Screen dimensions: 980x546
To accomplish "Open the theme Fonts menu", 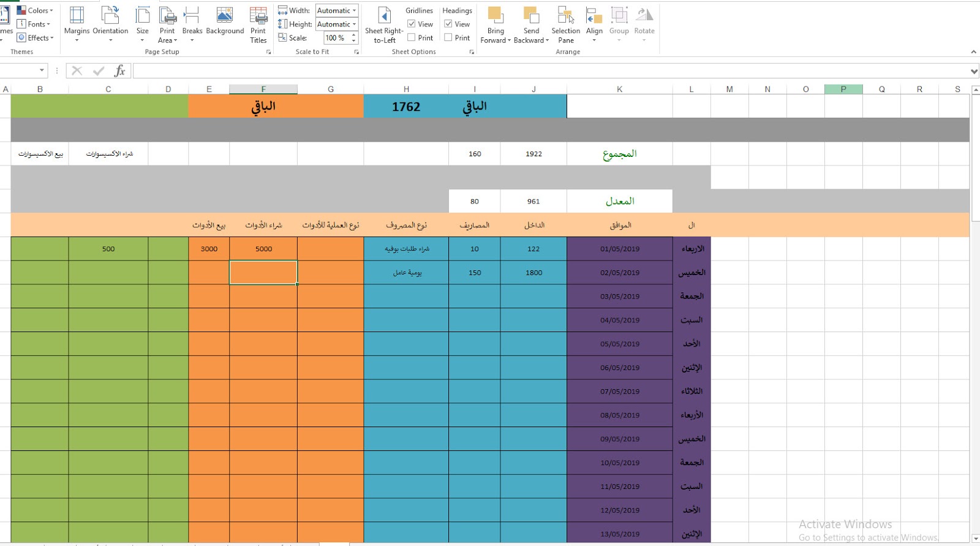I will click(36, 24).
